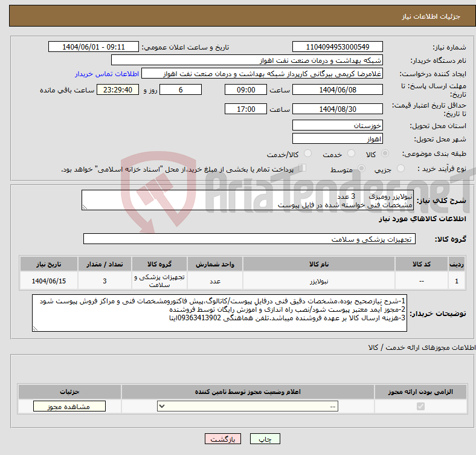This screenshot has height=455, width=476.
Task: Click the تاریخ نیاز column header
Action: pyautogui.click(x=49, y=264)
